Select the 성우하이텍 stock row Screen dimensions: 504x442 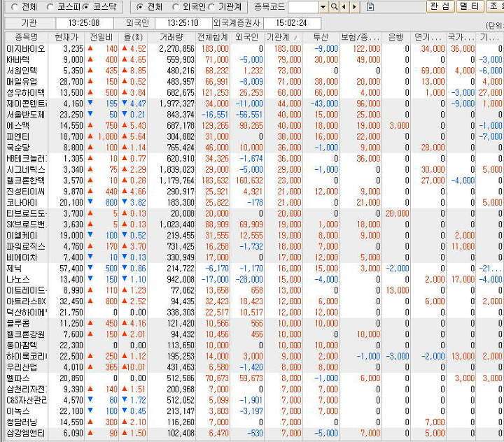tap(254, 93)
